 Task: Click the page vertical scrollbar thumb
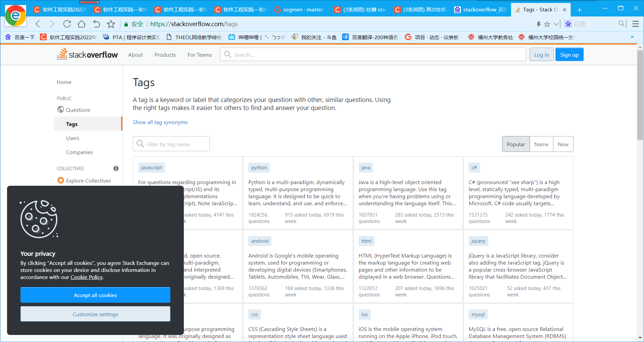640,95
